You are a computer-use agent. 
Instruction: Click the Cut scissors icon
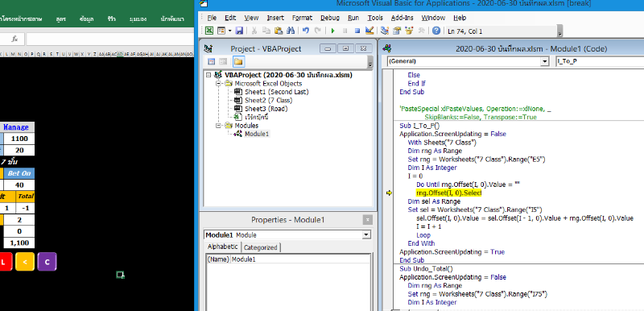coord(254,31)
